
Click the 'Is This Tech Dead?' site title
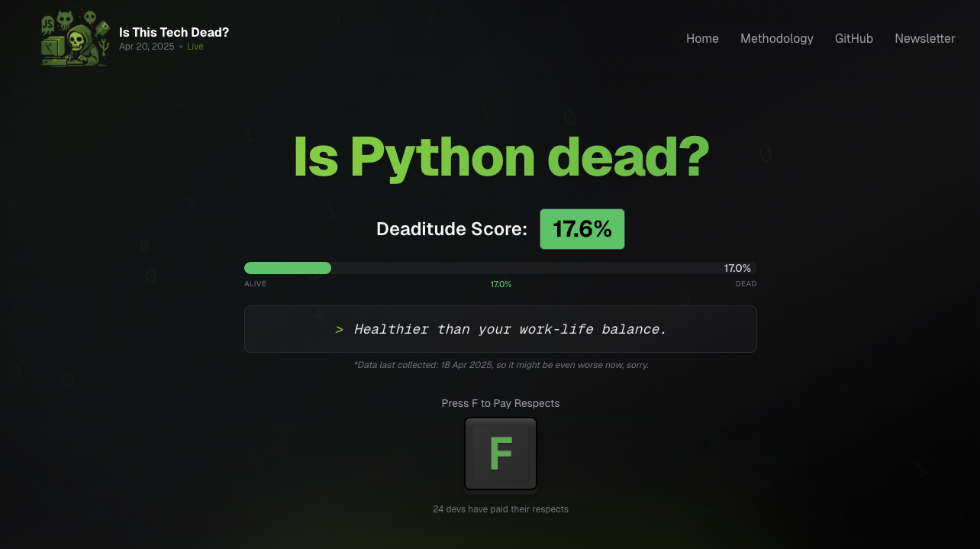[x=174, y=32]
